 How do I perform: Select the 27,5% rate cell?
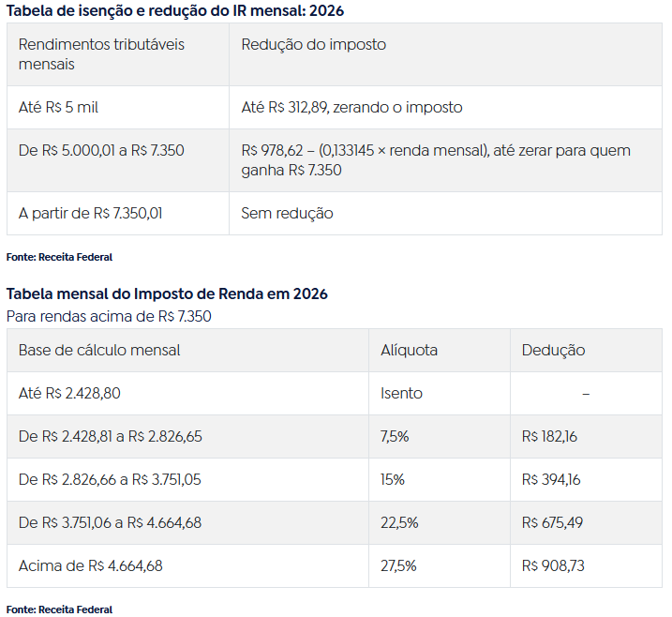pos(398,565)
